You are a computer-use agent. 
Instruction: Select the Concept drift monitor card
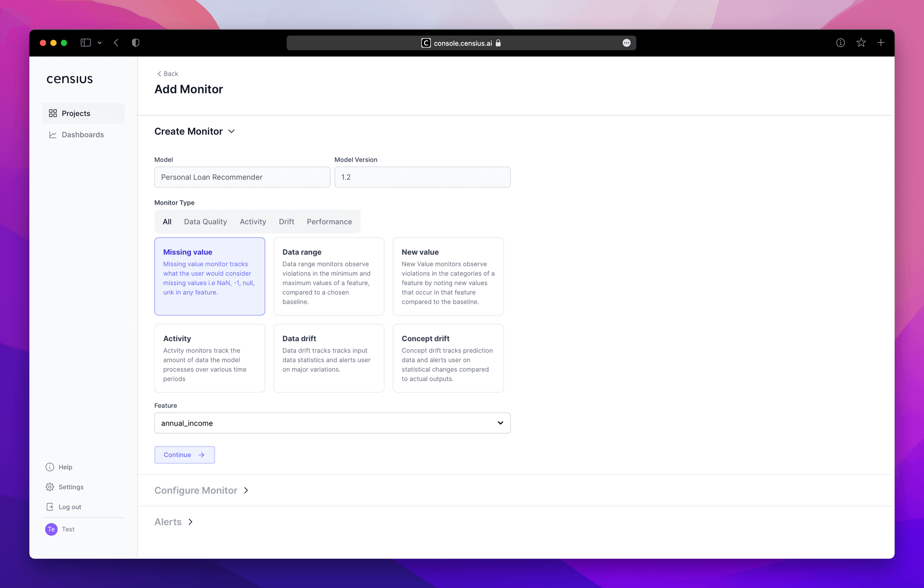point(448,358)
